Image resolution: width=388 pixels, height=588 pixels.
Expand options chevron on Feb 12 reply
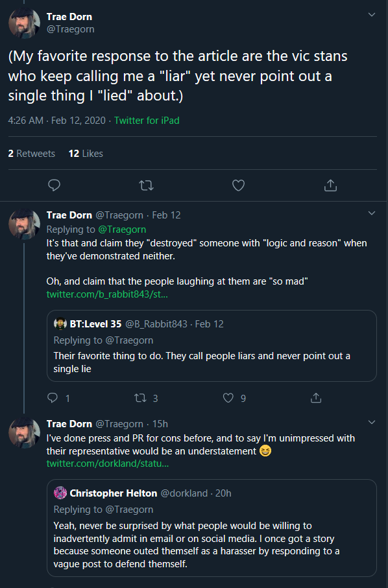(372, 213)
